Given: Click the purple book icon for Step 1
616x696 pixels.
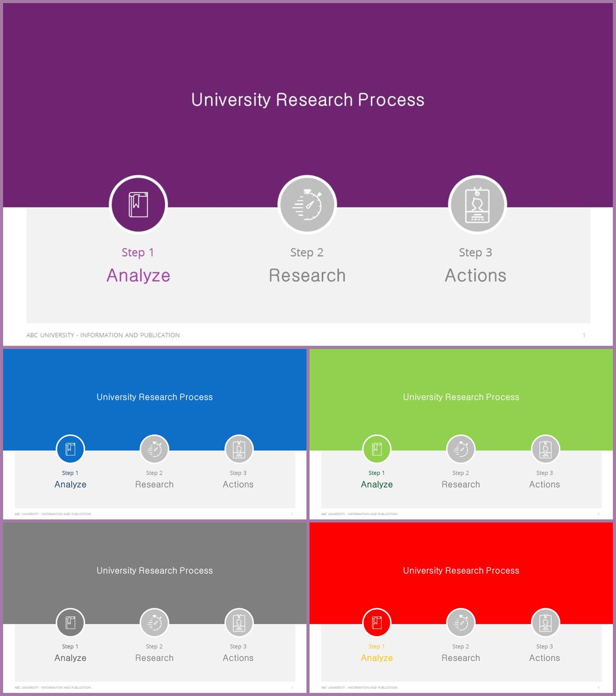Looking at the screenshot, I should pyautogui.click(x=138, y=205).
